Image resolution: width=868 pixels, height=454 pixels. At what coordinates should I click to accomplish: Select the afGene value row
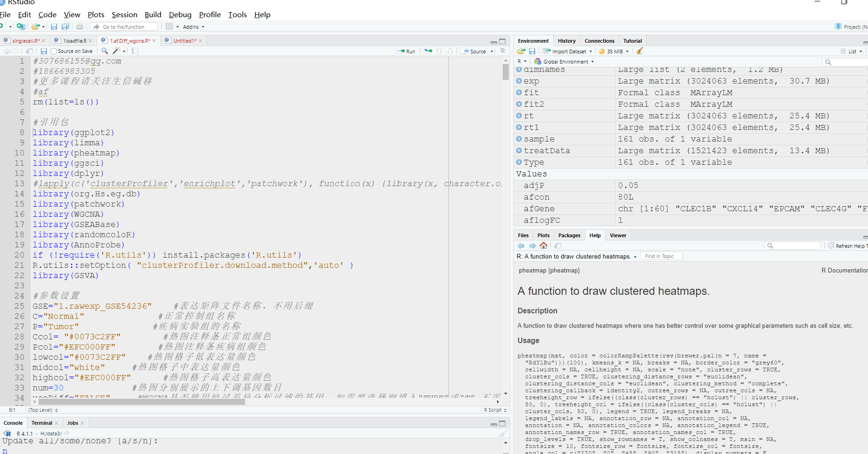pyautogui.click(x=691, y=208)
